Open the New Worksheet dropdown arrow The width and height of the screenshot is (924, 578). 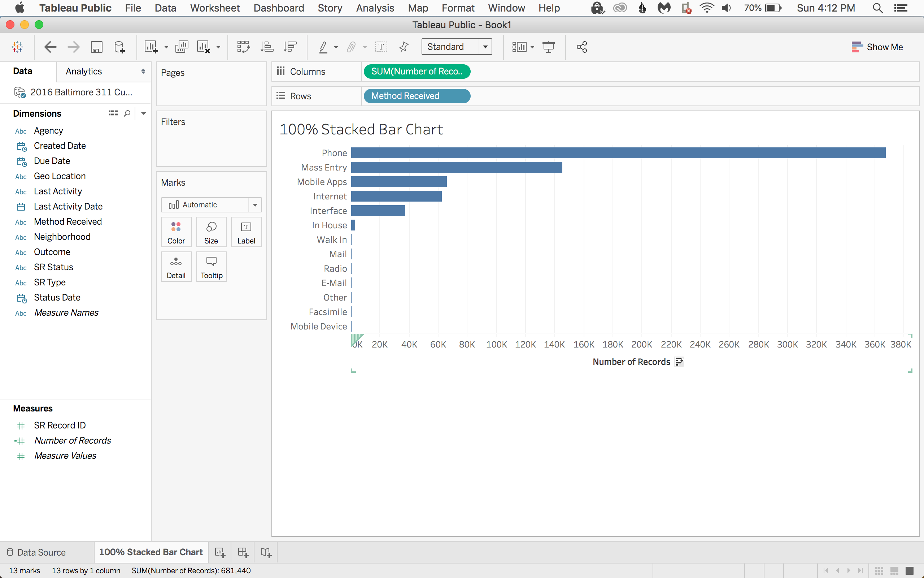[x=166, y=47]
